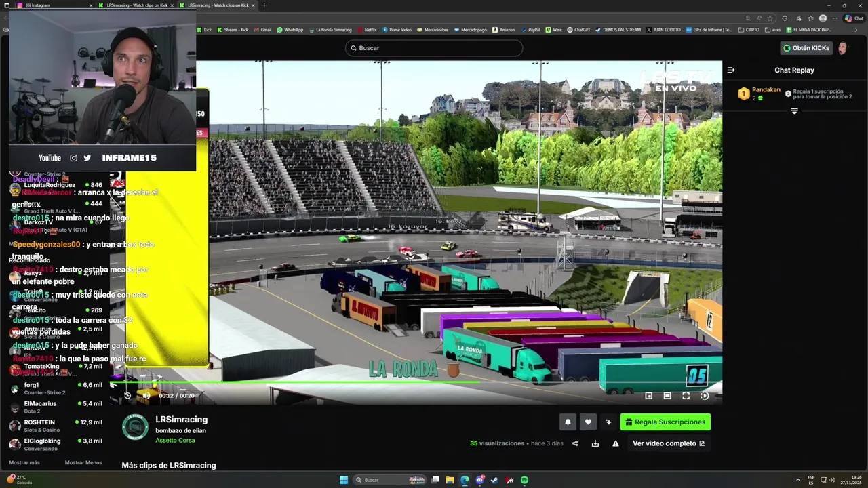This screenshot has height=488, width=868.
Task: Expand the CRIPTO bookmarks folder
Action: coord(749,30)
